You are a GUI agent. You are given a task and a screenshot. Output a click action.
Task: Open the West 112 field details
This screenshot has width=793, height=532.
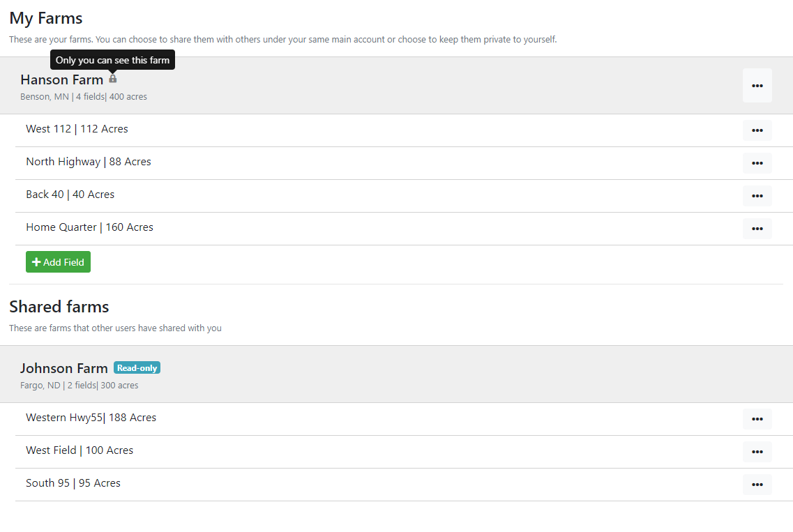(x=77, y=128)
